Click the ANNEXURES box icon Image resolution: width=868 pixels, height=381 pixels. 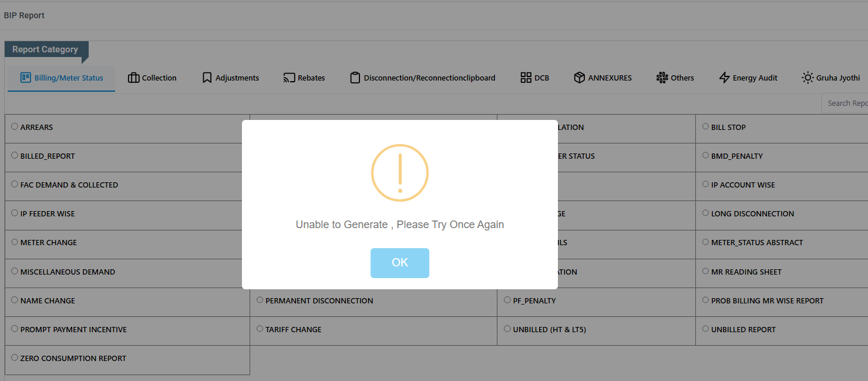pos(579,78)
